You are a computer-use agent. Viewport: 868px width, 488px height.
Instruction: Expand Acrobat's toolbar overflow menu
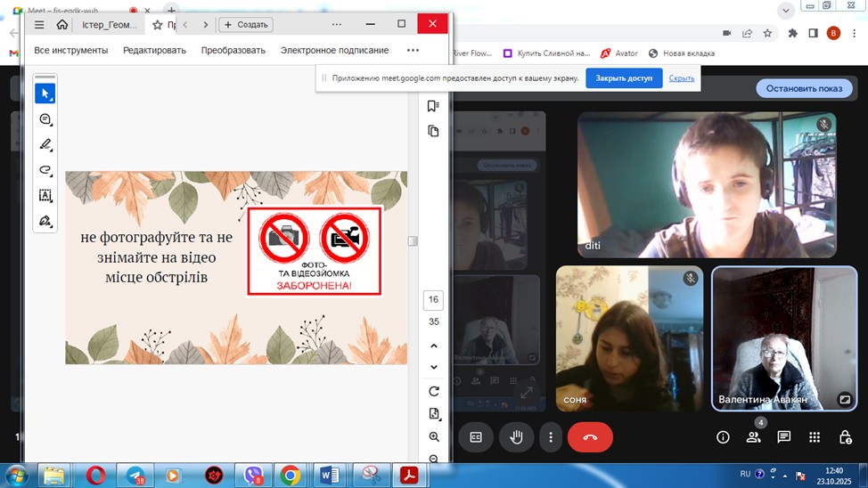pos(413,51)
